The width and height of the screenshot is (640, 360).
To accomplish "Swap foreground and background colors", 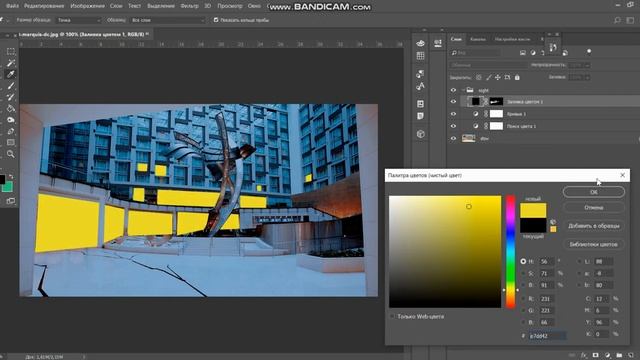I will (x=11, y=177).
